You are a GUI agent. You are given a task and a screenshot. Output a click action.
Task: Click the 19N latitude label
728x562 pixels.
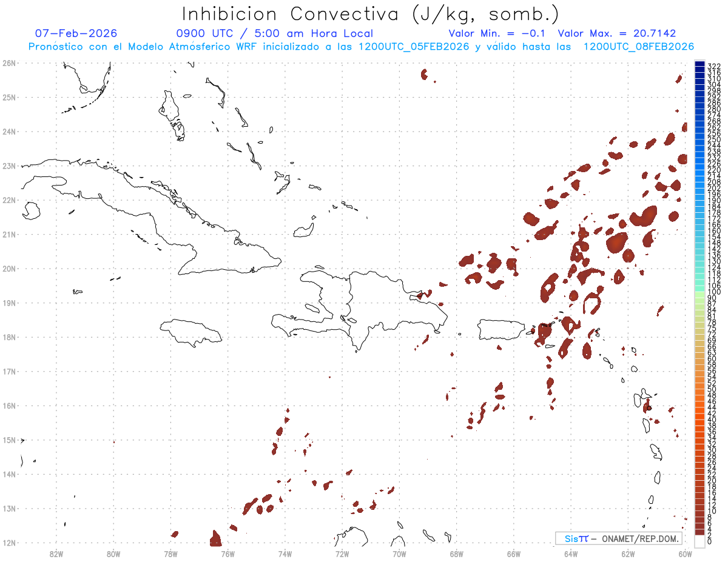(x=9, y=303)
